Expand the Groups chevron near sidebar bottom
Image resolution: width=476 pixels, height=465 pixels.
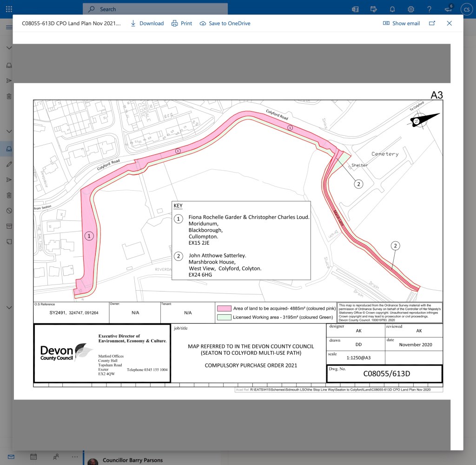point(9,308)
